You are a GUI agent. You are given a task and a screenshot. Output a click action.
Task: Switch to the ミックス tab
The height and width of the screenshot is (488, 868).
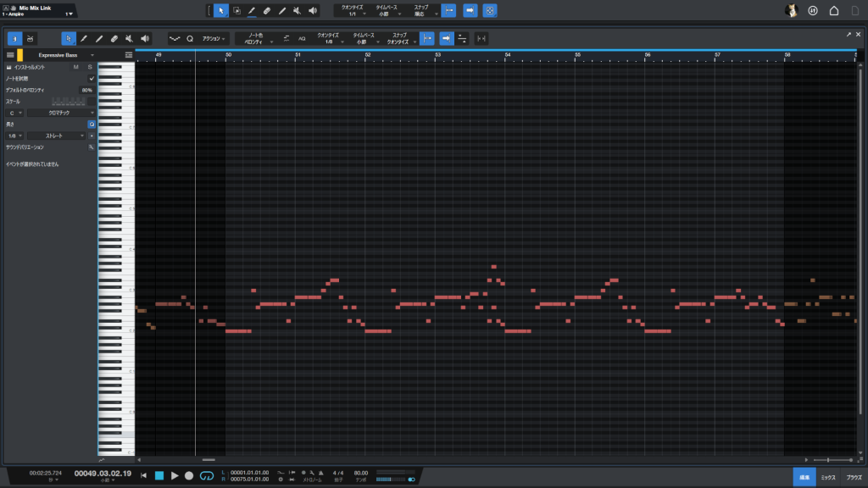pos(827,478)
